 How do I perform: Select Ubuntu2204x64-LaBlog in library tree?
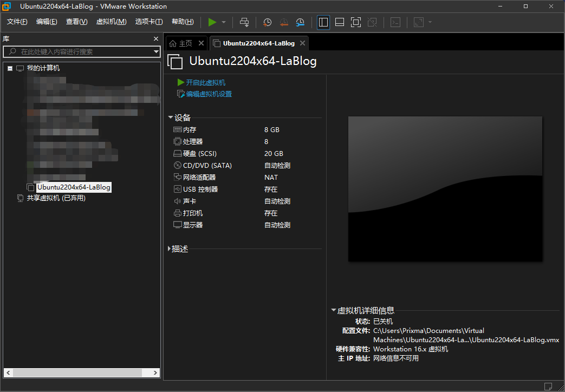tap(74, 187)
